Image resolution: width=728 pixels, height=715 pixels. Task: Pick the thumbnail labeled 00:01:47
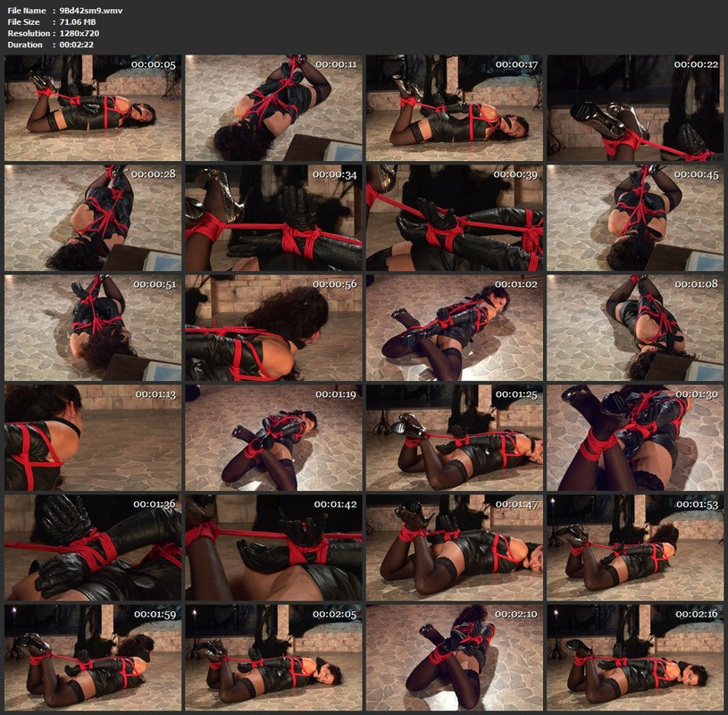click(x=455, y=548)
